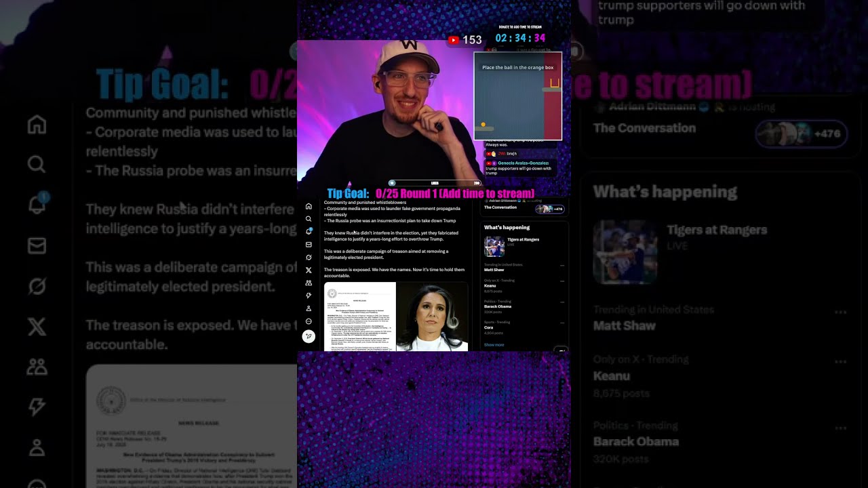868x488 pixels.
Task: Select the sharp 'Tigers at Rangers' title text
Action: pyautogui.click(x=524, y=239)
